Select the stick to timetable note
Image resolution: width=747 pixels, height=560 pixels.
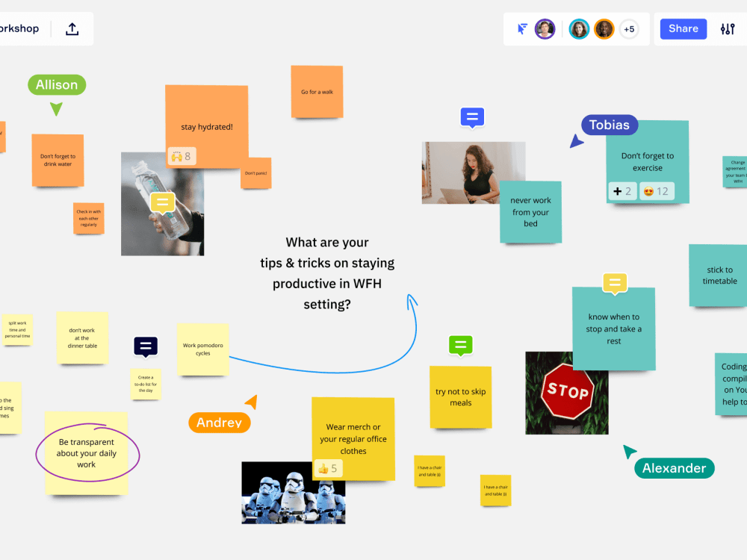719,276
